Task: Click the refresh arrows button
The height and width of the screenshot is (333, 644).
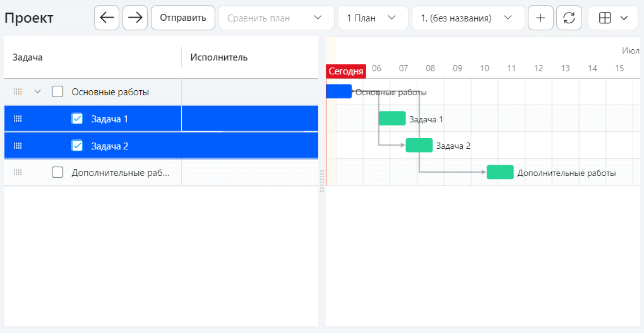Action: (x=569, y=18)
